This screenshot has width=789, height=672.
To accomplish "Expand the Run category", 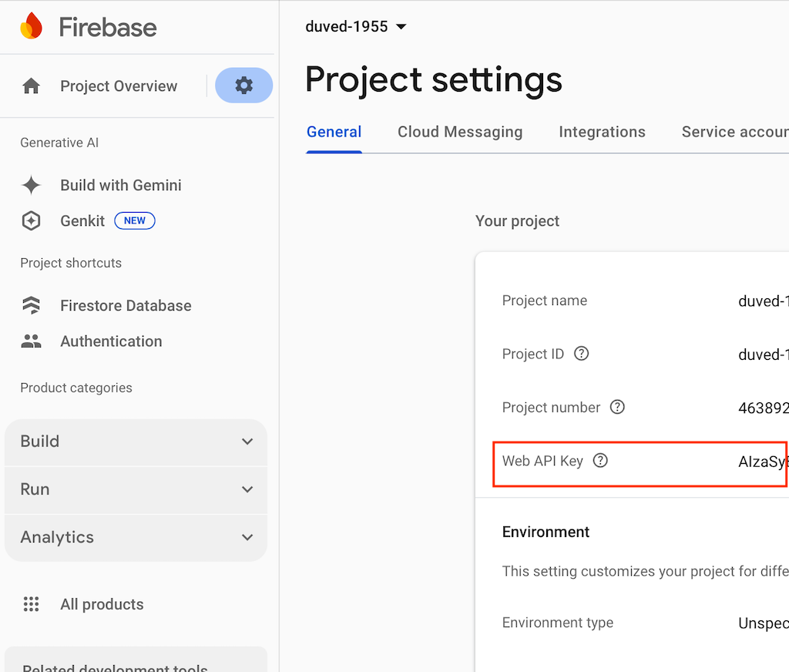I will click(136, 489).
